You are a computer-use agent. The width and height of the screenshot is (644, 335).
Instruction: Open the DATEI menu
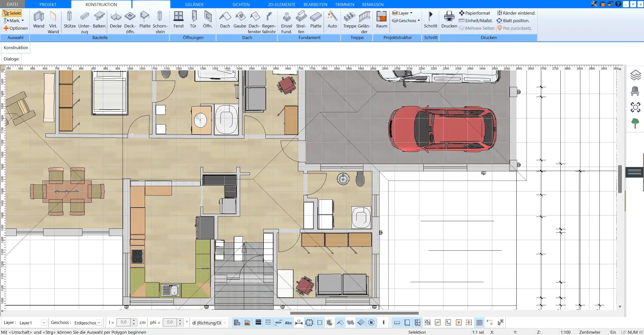12,4
